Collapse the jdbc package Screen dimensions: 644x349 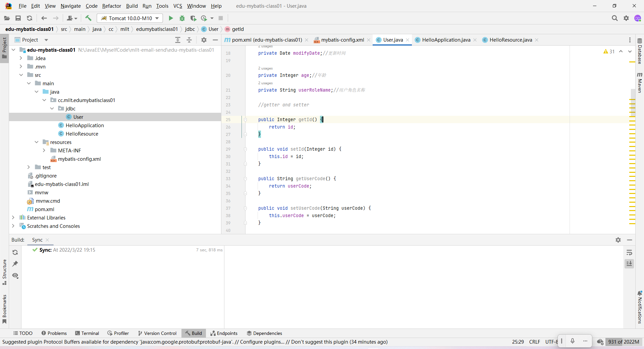[x=52, y=108]
